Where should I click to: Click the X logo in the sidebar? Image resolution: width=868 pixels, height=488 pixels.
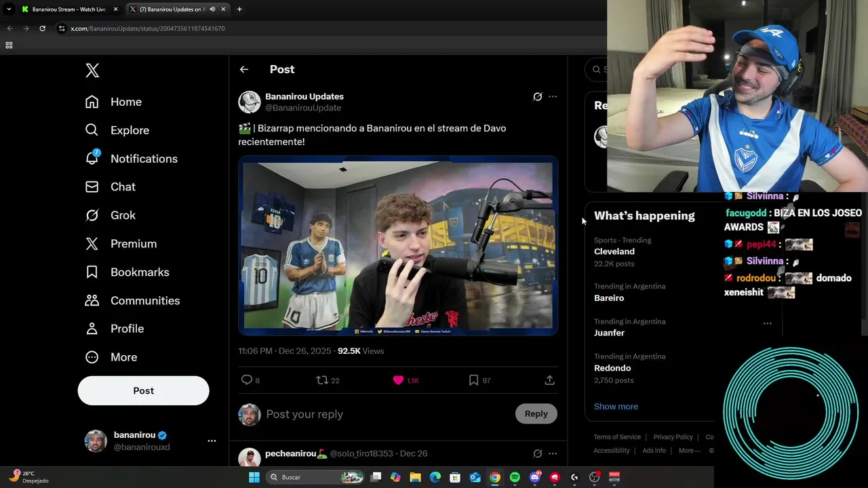(92, 70)
